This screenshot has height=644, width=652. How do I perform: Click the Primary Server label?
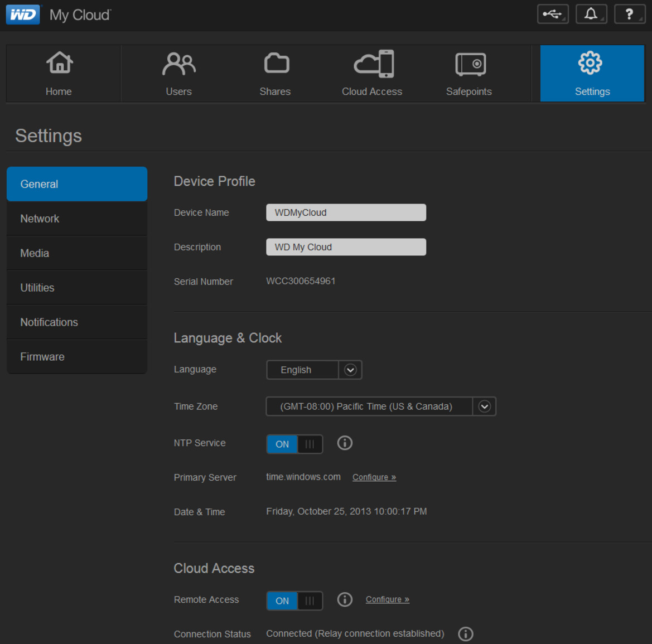(205, 477)
